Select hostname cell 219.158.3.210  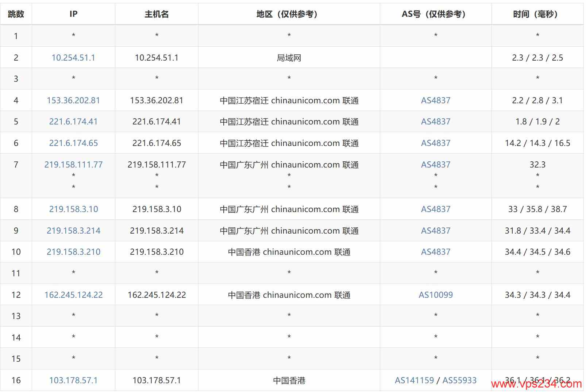[157, 252]
